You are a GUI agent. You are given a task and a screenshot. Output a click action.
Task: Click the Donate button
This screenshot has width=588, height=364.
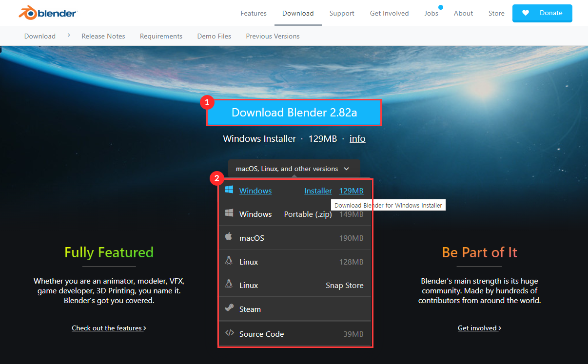pos(542,13)
